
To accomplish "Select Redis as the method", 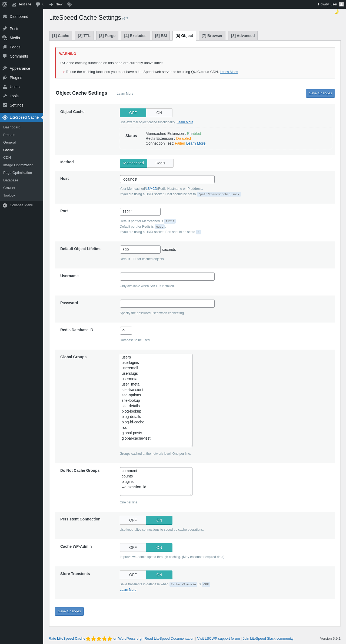I will click(x=160, y=163).
